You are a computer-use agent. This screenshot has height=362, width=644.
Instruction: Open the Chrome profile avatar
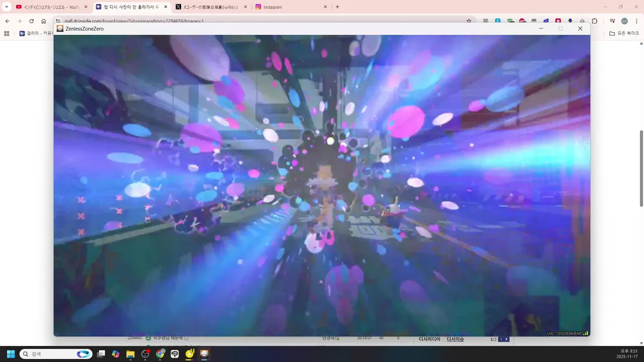pos(624,21)
